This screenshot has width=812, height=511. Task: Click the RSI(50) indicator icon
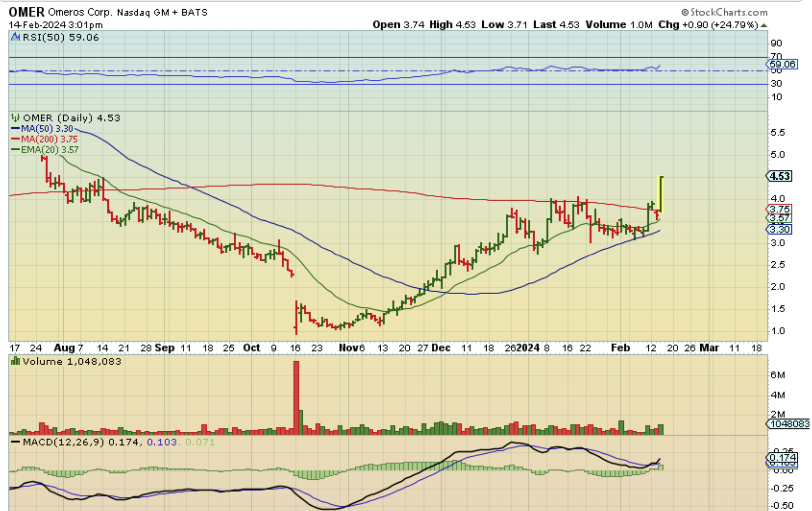[x=15, y=37]
